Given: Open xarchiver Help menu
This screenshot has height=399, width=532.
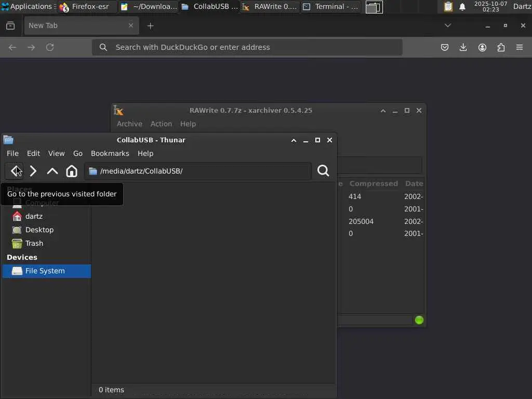Looking at the screenshot, I should 188,124.
